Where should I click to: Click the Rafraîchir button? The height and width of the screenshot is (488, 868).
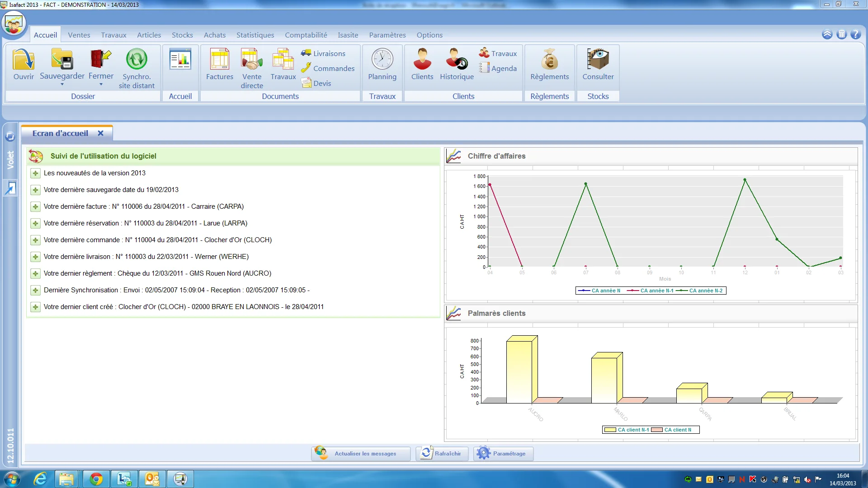pyautogui.click(x=442, y=453)
